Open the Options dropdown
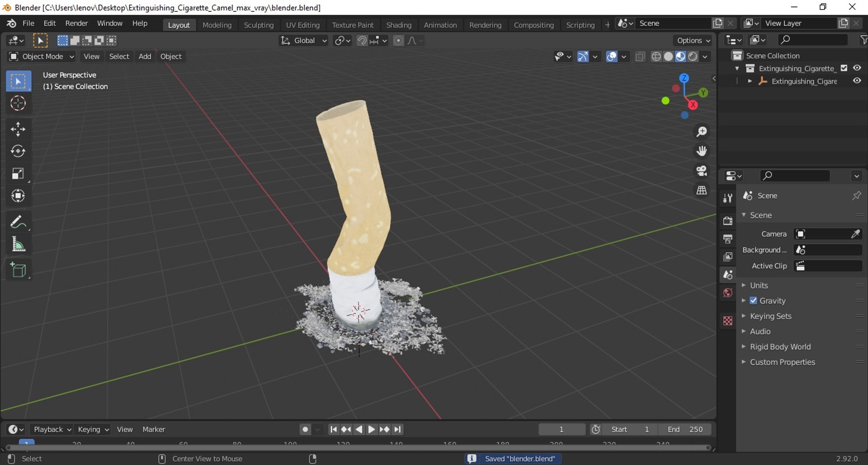868x465 pixels. pos(693,41)
